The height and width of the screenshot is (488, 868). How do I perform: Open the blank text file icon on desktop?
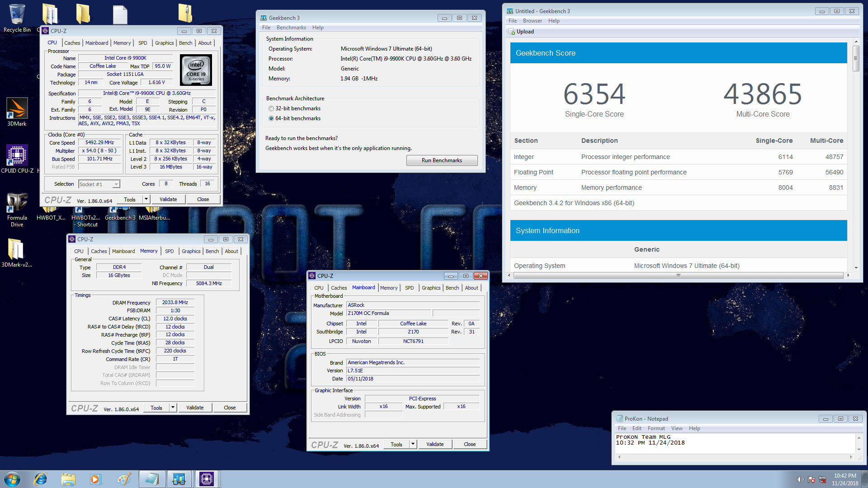coord(120,14)
